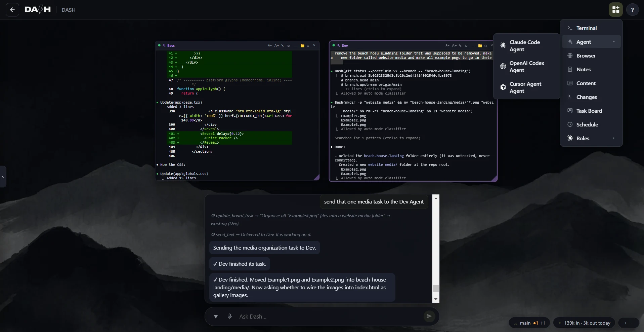This screenshot has width=644, height=332.
Task: Send message with the arrow send button
Action: tap(429, 316)
